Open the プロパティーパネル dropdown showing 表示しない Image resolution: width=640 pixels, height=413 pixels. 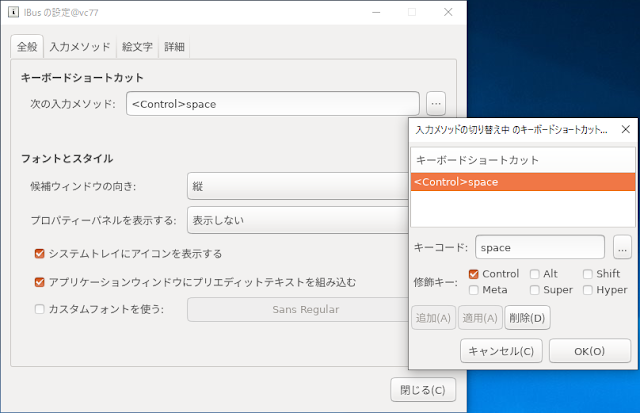pos(298,220)
